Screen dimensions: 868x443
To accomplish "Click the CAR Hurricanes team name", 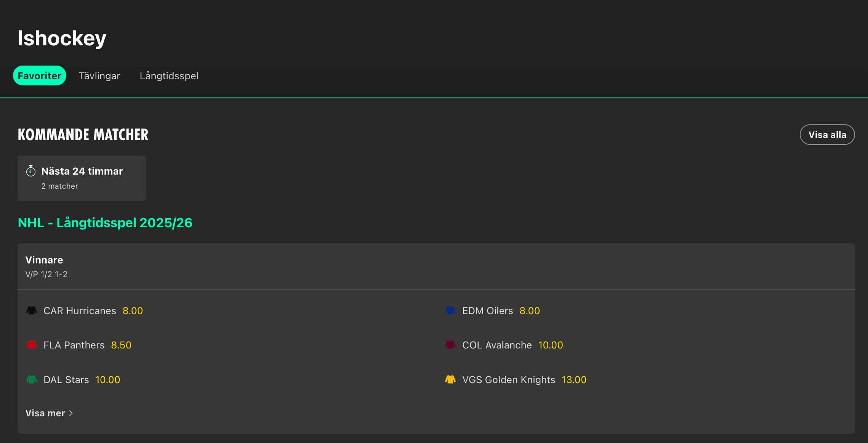I will click(80, 311).
